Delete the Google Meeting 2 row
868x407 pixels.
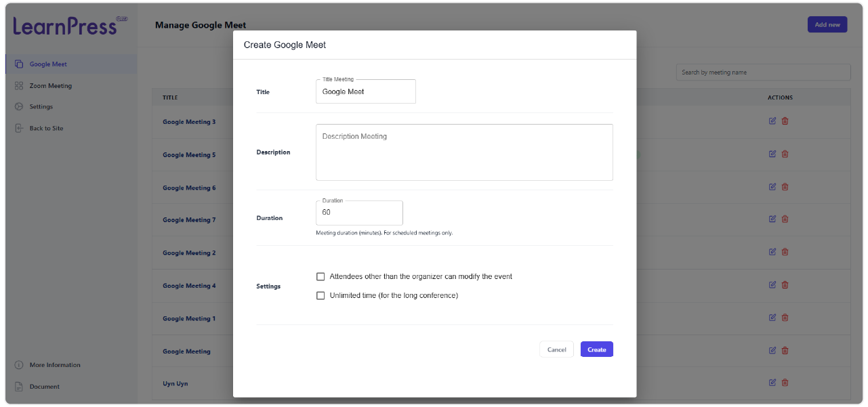(x=785, y=252)
